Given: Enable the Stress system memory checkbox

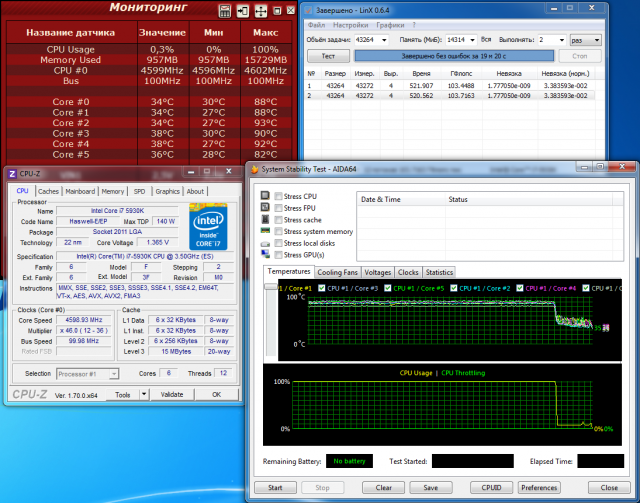Looking at the screenshot, I should [x=278, y=231].
